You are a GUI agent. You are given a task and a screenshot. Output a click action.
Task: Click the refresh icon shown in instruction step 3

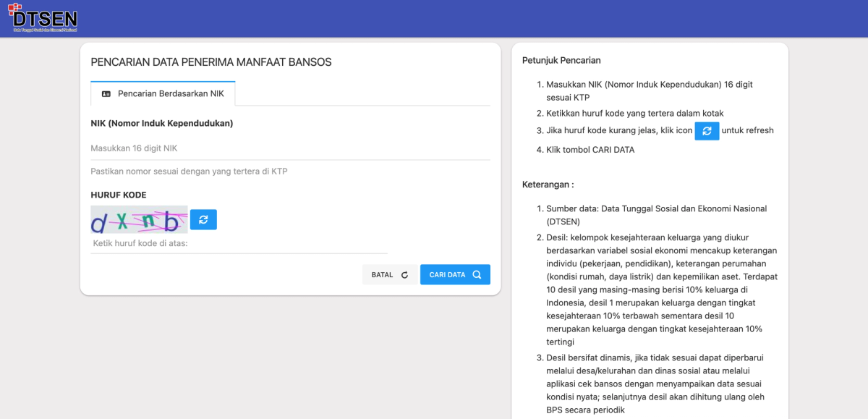tap(707, 131)
